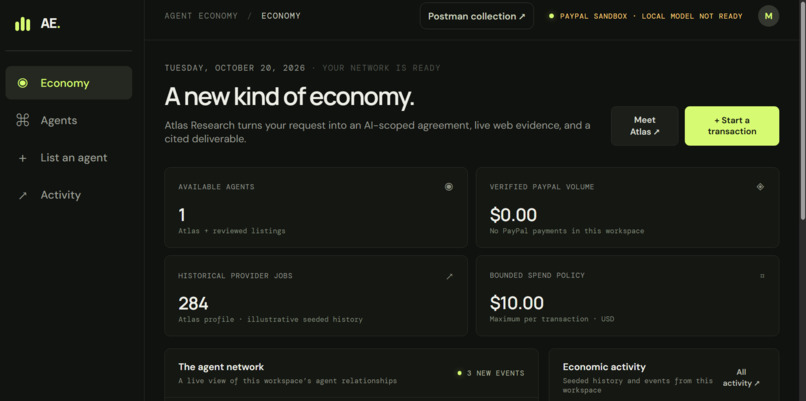Click 'Atlas + reviewed listings' caption
This screenshot has width=806, height=401.
click(x=232, y=231)
